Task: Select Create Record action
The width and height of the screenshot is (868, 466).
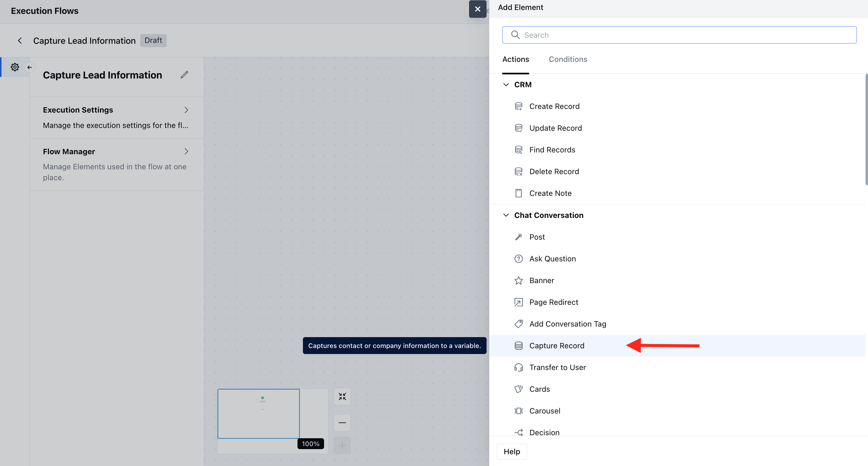Action: [x=677, y=107]
